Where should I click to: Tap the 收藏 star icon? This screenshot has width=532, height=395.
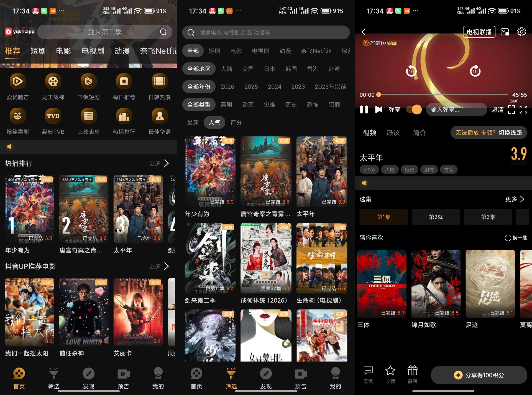click(x=390, y=371)
